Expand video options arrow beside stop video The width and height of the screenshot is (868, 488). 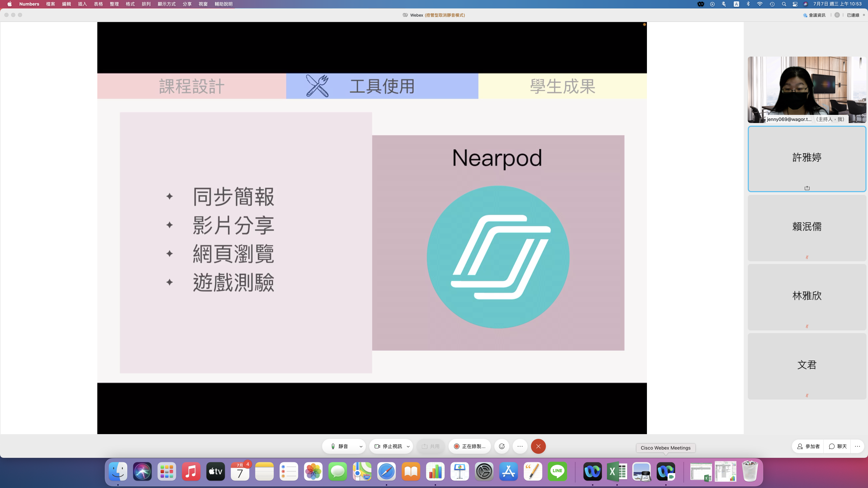pos(408,446)
